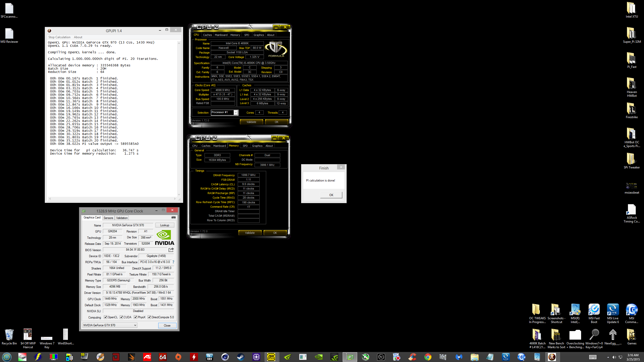Toggle the PhysX checkbox in GPU-Z

coord(136,317)
